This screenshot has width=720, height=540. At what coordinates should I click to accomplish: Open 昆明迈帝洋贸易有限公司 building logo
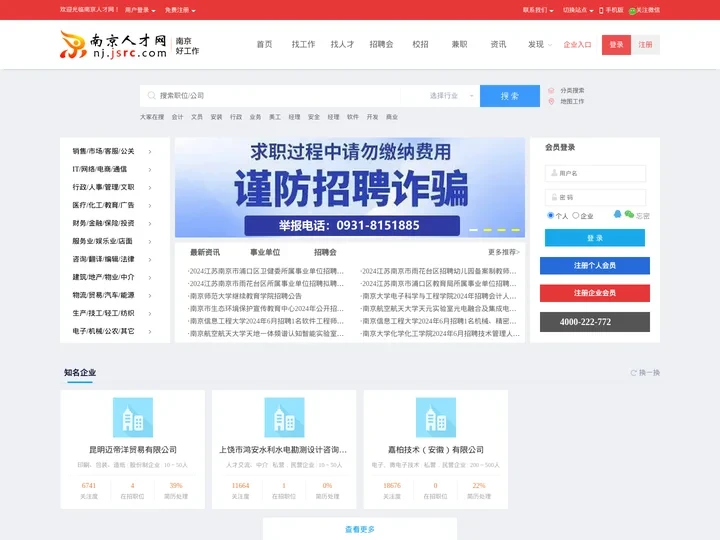[133, 417]
